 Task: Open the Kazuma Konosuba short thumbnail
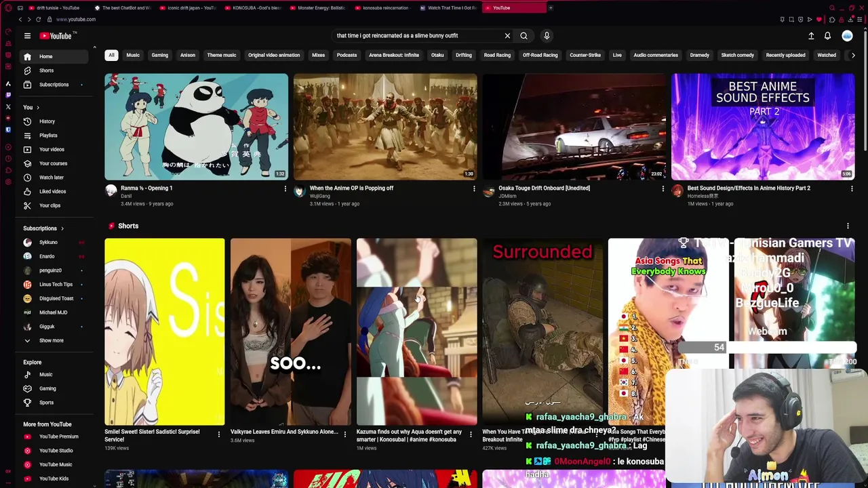tap(416, 332)
